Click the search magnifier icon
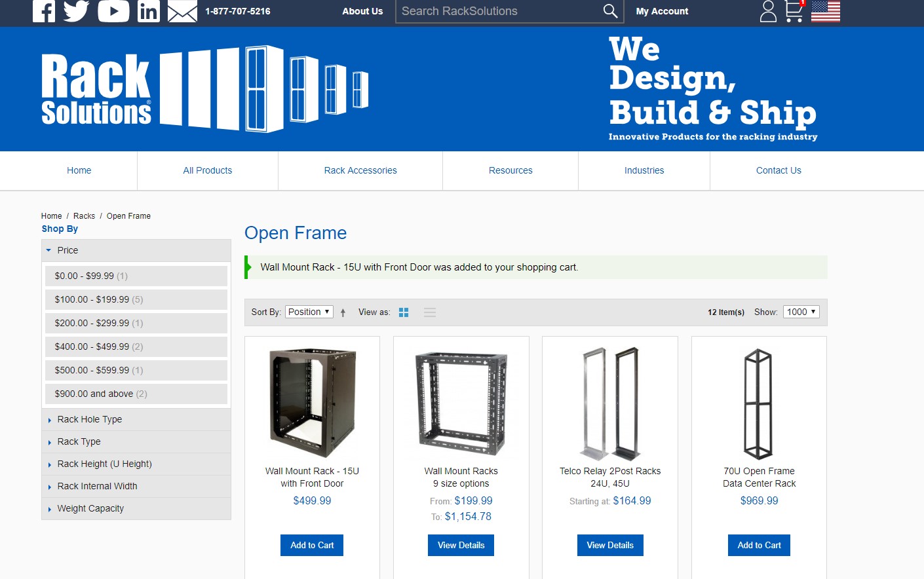This screenshot has width=924, height=579. (610, 11)
